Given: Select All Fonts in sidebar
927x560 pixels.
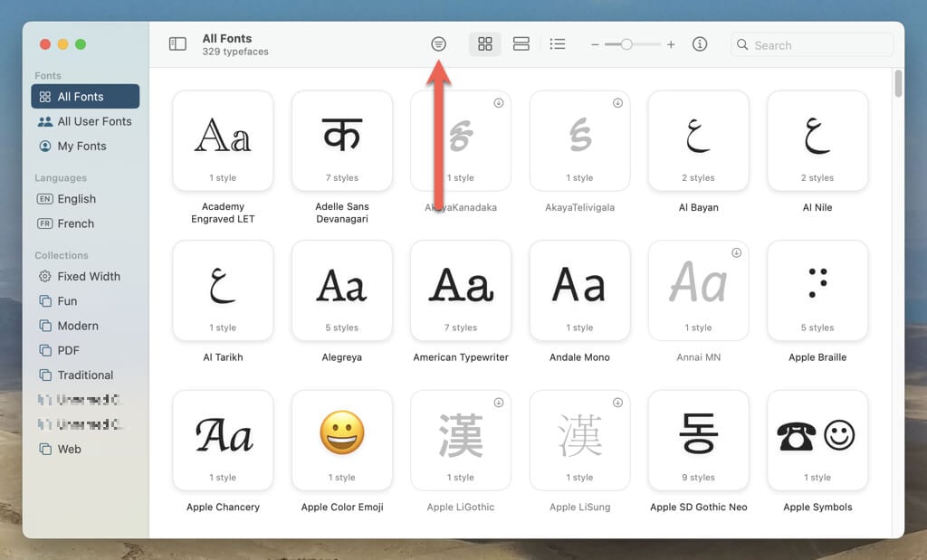Looking at the screenshot, I should coord(85,96).
